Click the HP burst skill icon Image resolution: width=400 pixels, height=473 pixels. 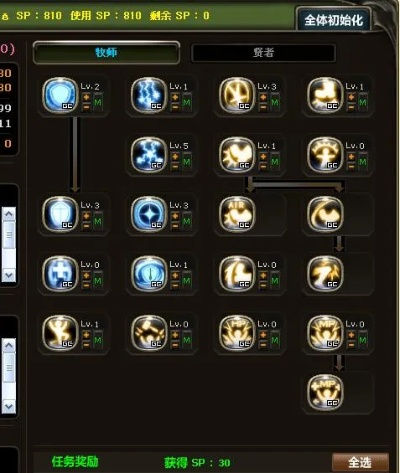click(x=237, y=333)
